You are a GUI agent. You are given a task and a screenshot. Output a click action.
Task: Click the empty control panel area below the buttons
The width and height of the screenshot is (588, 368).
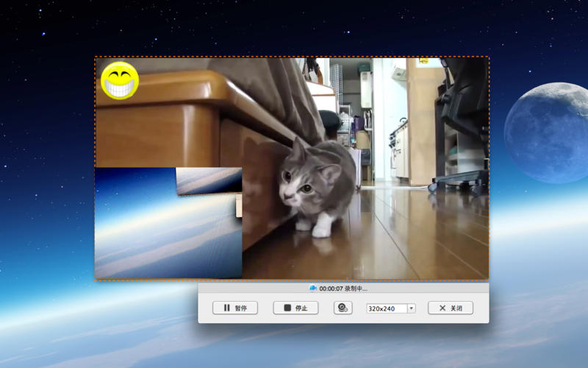point(343,319)
